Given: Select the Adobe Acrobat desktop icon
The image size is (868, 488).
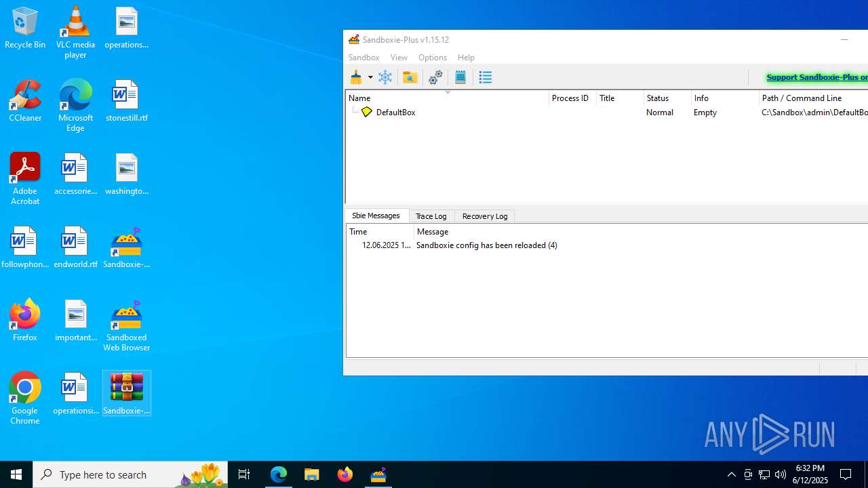Looking at the screenshot, I should (x=25, y=179).
